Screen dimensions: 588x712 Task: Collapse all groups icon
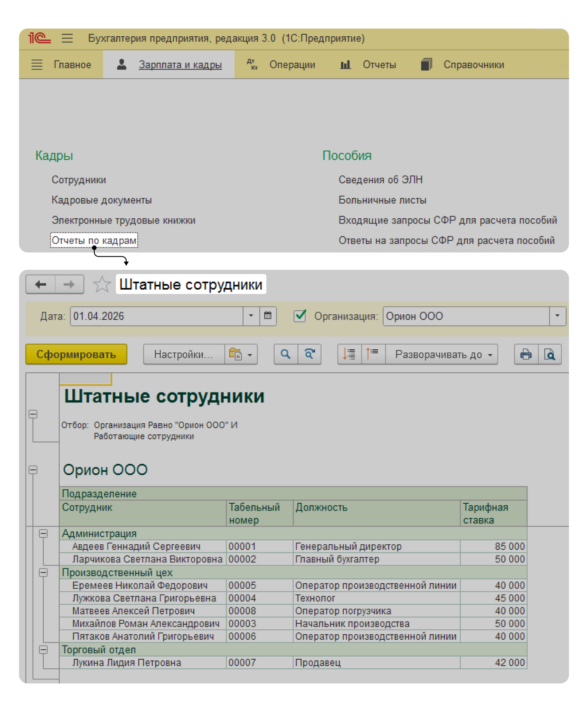point(373,354)
